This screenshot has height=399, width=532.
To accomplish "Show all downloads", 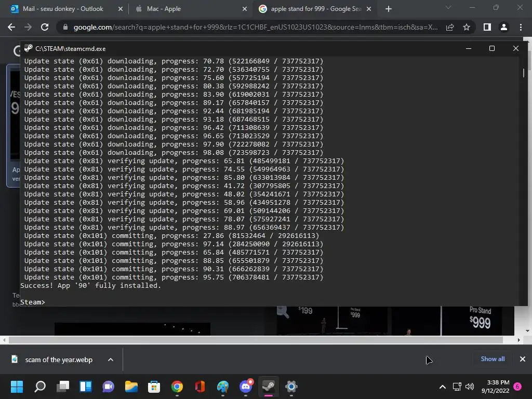I will pyautogui.click(x=493, y=359).
